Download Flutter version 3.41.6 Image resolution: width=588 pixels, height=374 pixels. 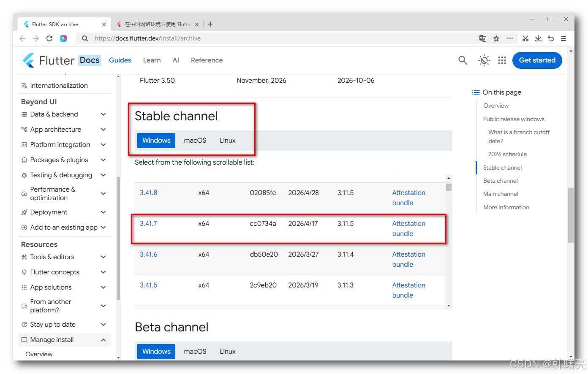(x=148, y=255)
